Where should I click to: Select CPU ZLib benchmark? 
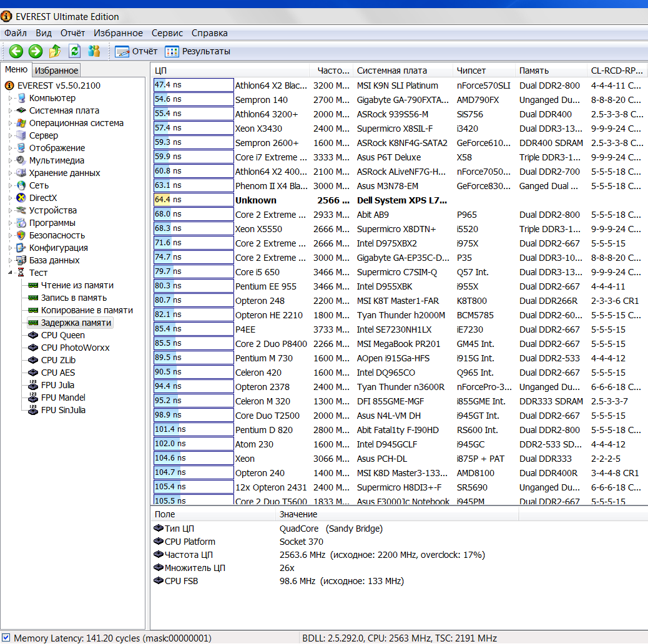pos(58,360)
